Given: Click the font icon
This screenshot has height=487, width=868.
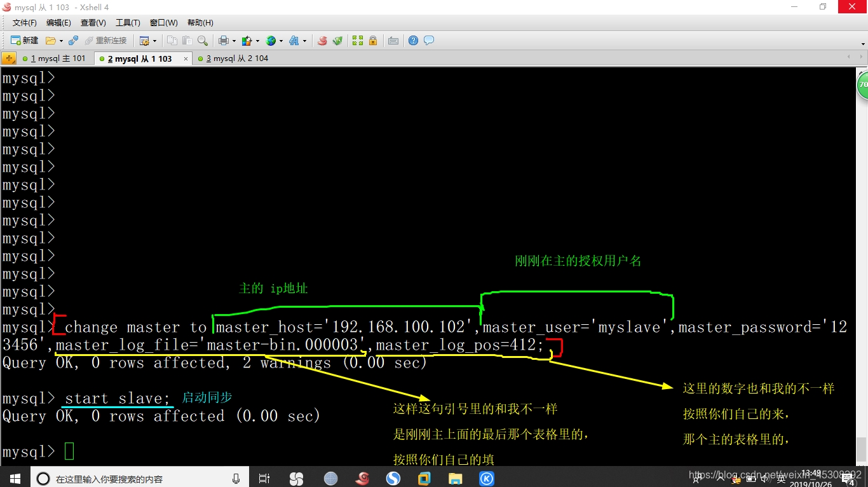Looking at the screenshot, I should point(294,41).
